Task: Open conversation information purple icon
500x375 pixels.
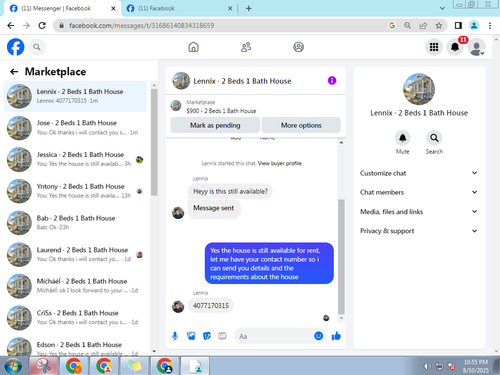Action: click(332, 80)
